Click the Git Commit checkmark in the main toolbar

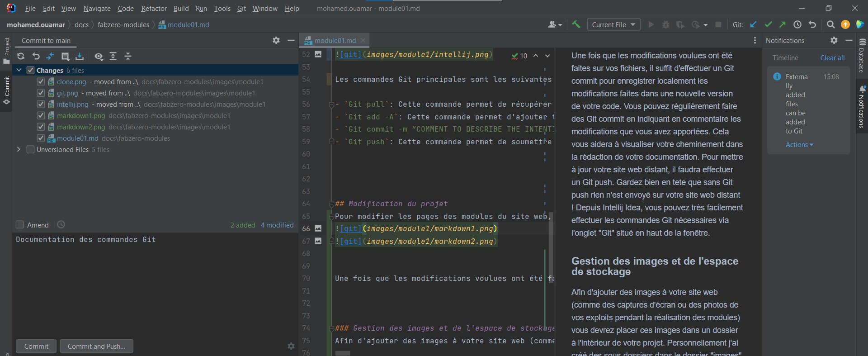point(768,24)
